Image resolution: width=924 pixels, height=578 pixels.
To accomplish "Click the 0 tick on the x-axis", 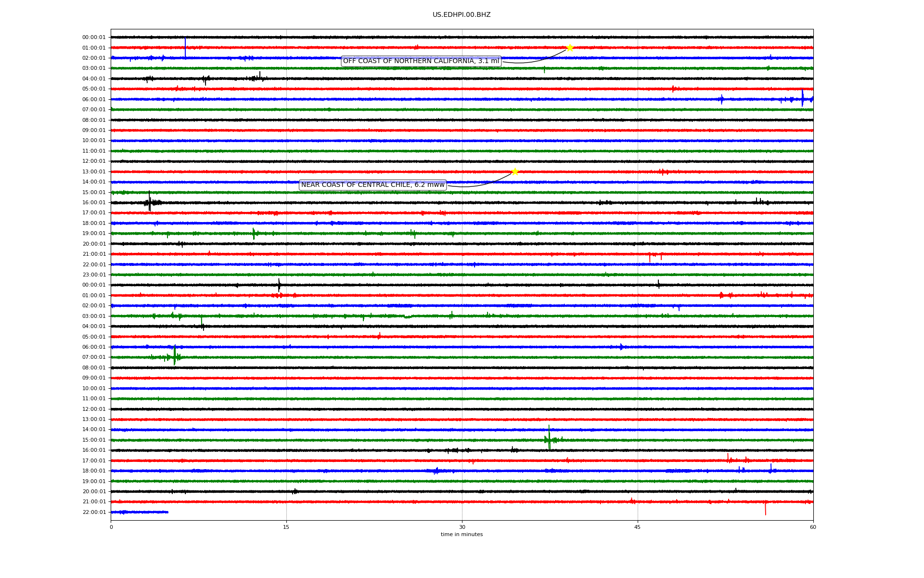I will pyautogui.click(x=111, y=527).
